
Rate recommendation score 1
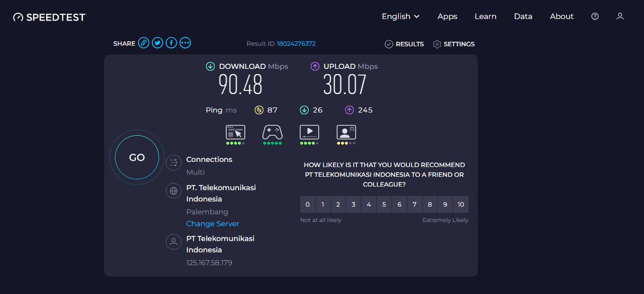point(323,204)
